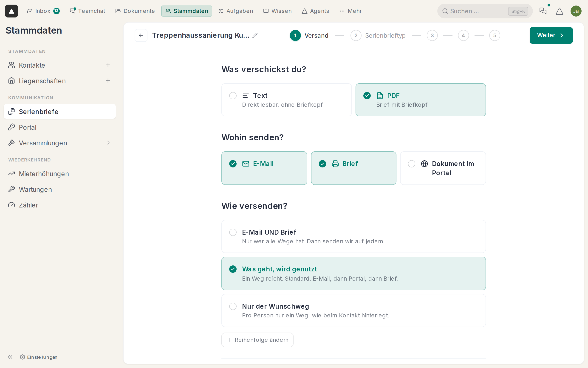588x368 pixels.
Task: Choose E-Mail UND Brief sending mode
Action: click(353, 236)
